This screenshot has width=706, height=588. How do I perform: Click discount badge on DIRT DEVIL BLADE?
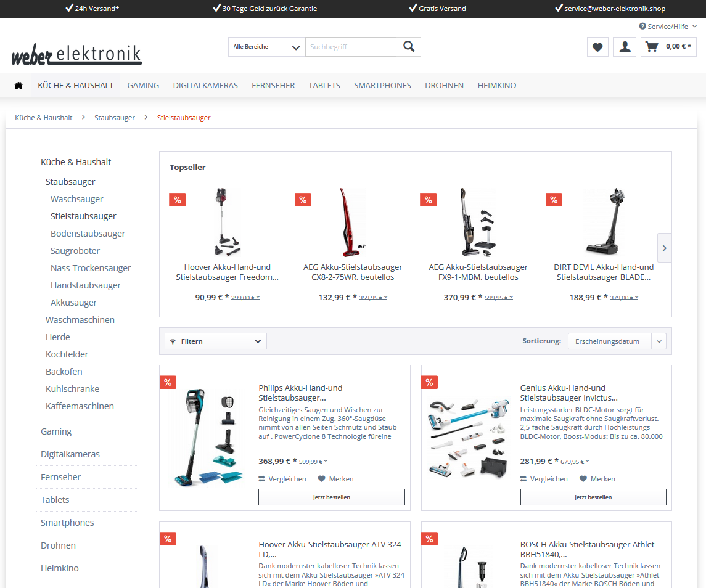554,200
